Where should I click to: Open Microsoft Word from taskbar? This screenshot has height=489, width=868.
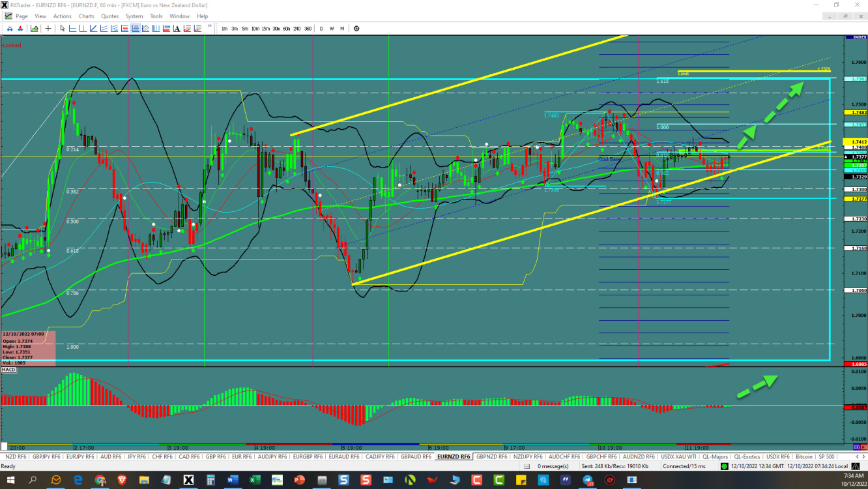point(232,480)
